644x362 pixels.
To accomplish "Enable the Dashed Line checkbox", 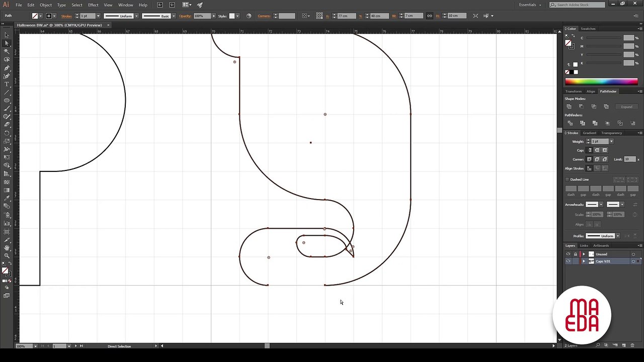I will (568, 179).
